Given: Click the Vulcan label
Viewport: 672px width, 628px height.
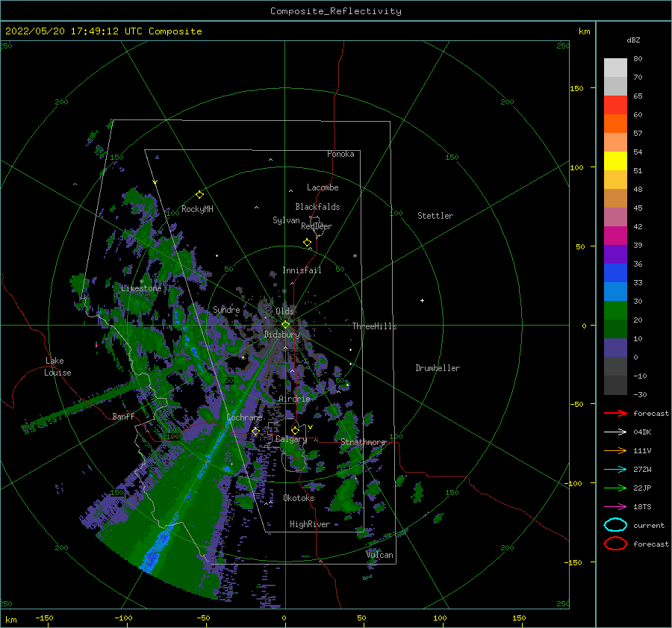Looking at the screenshot, I should [379, 555].
